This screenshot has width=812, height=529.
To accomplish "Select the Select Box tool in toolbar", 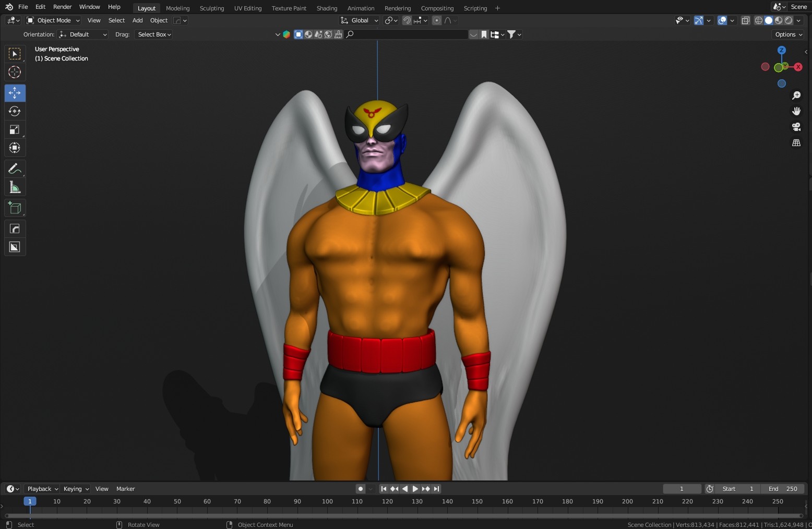I will point(15,54).
